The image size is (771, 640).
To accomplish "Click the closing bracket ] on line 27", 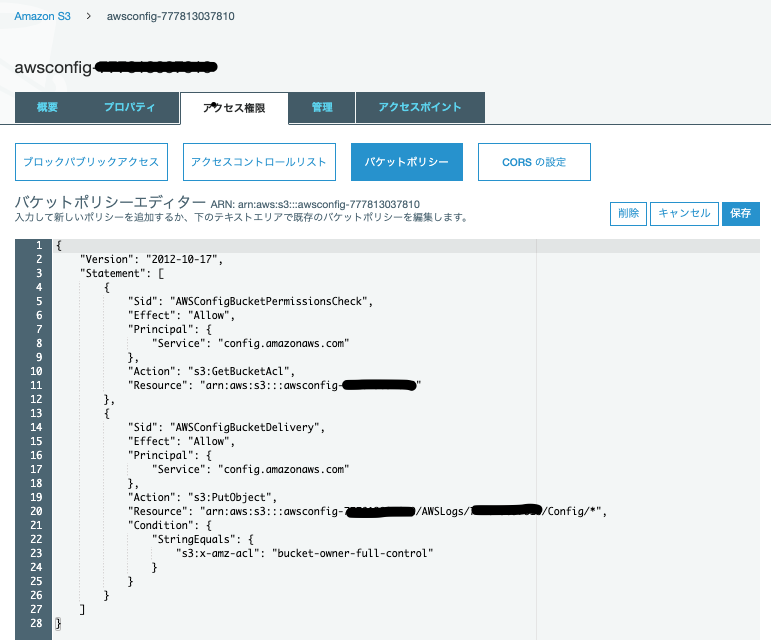I will pyautogui.click(x=82, y=610).
